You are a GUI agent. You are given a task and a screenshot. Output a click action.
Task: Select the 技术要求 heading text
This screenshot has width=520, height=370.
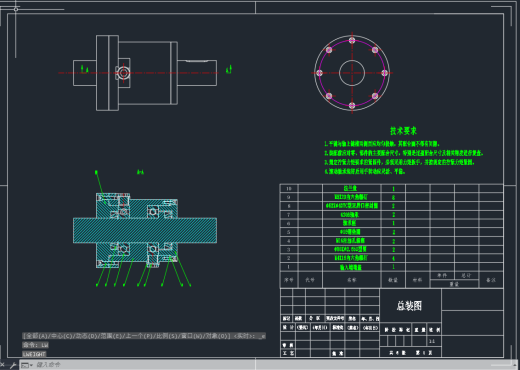pos(403,131)
